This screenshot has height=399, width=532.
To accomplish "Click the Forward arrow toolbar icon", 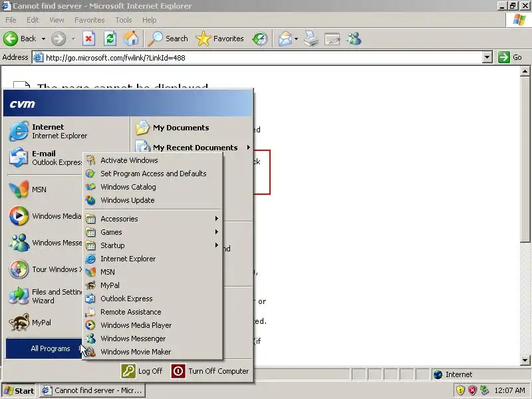I will coord(59,39).
